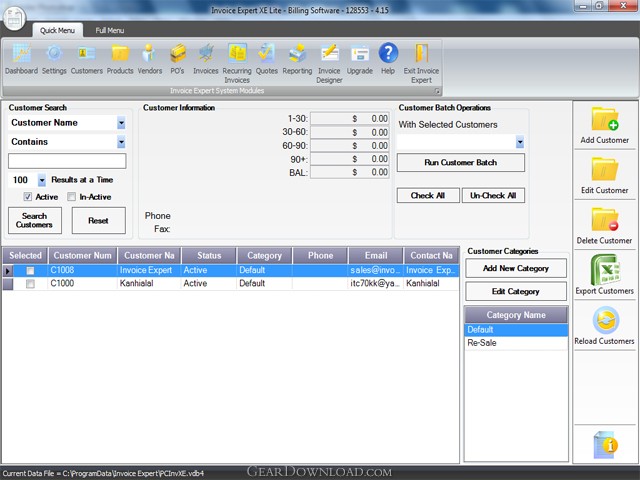The width and height of the screenshot is (640, 480).
Task: Open the Invoices module
Action: (x=206, y=59)
